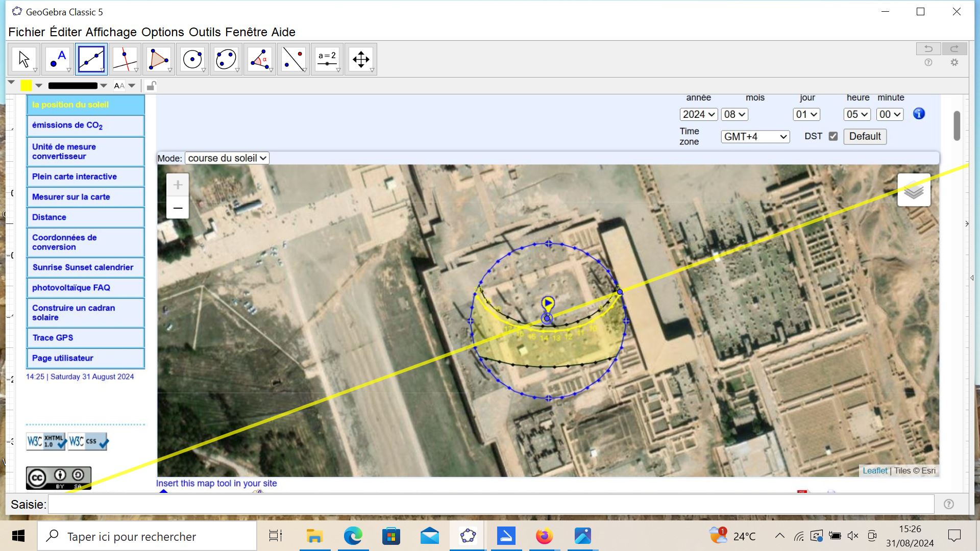Select the Point tool

pyautogui.click(x=58, y=59)
